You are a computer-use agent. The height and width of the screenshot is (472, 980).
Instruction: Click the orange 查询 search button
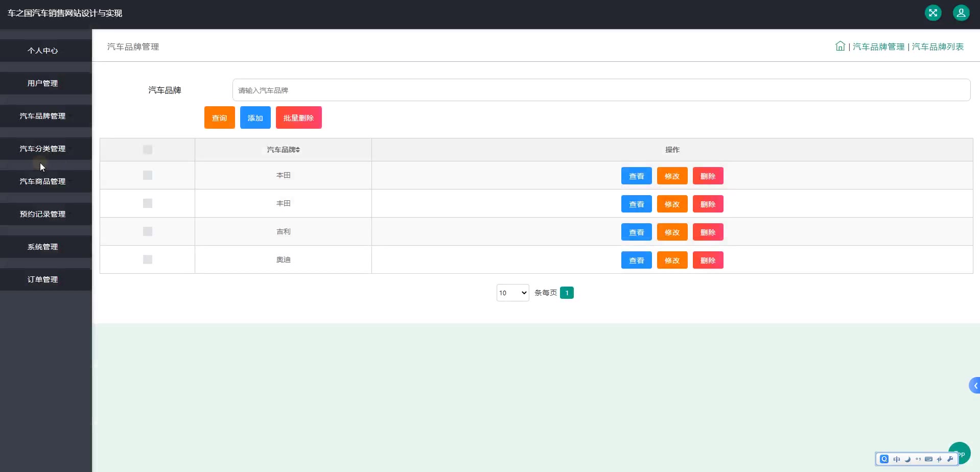[220, 117]
